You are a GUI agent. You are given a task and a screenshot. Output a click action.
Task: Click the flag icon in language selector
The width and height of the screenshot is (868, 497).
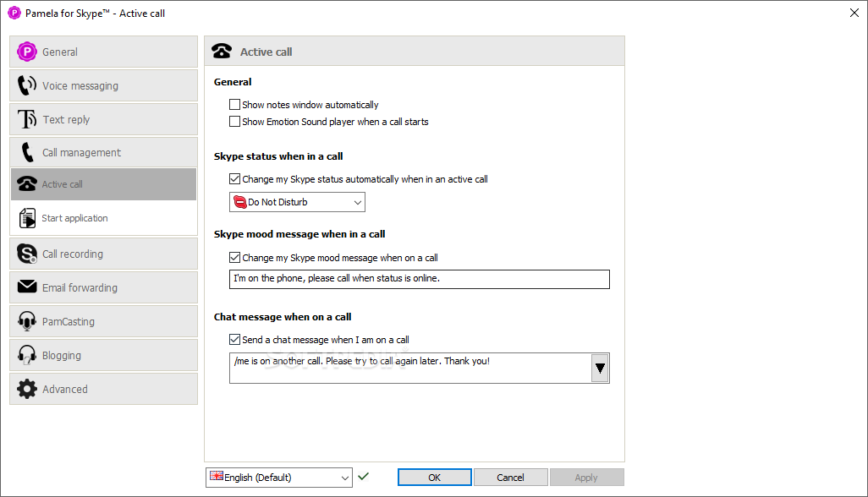click(217, 476)
